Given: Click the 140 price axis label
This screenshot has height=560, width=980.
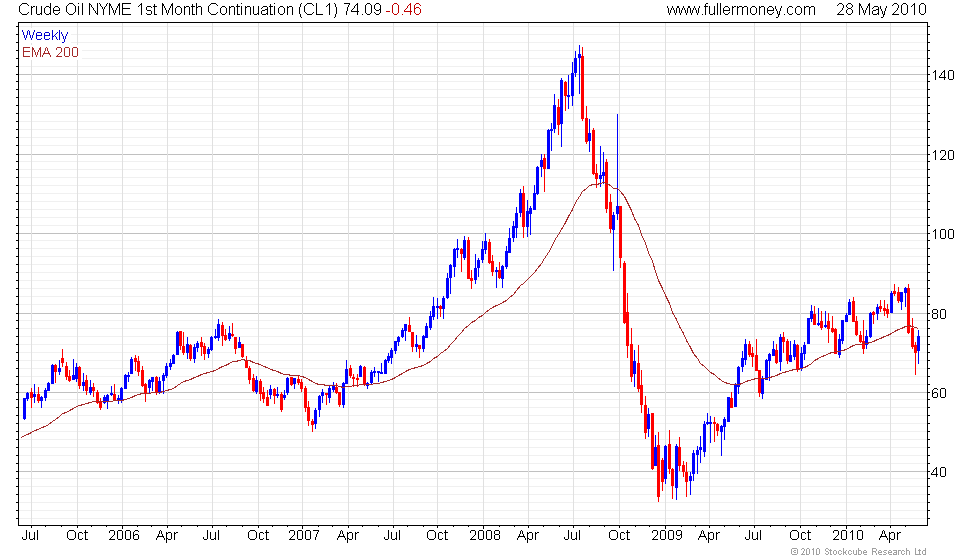Looking at the screenshot, I should (942, 75).
